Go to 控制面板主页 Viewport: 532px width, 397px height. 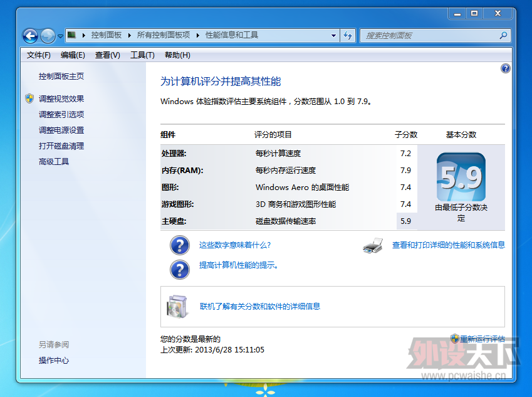coord(61,77)
